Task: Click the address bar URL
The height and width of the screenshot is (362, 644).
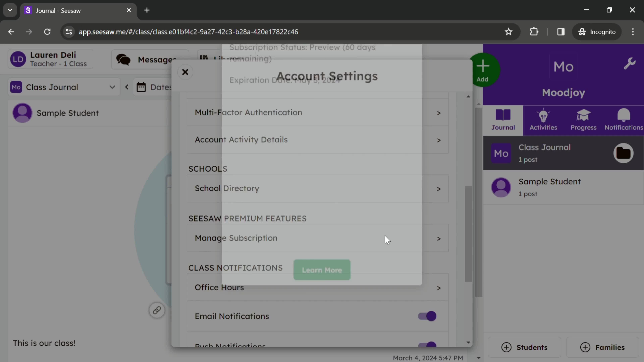Action: coord(189,32)
